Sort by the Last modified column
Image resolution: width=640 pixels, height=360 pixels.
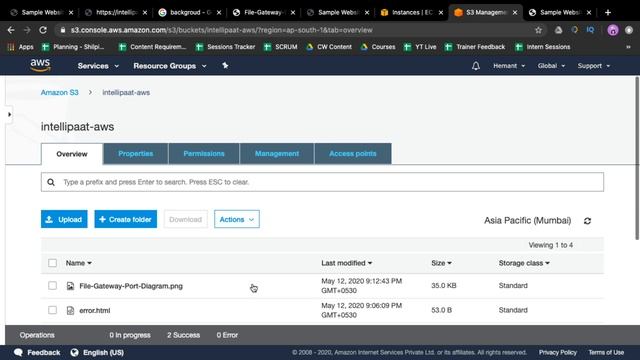pyautogui.click(x=347, y=263)
